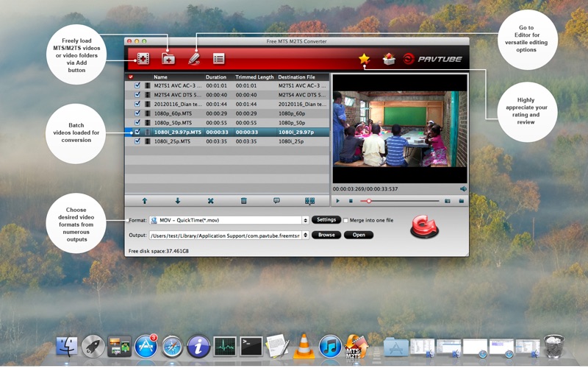588x368 pixels.
Task: Uncheck the M2TS4 AVC DTS file checkbox
Action: pyautogui.click(x=137, y=95)
